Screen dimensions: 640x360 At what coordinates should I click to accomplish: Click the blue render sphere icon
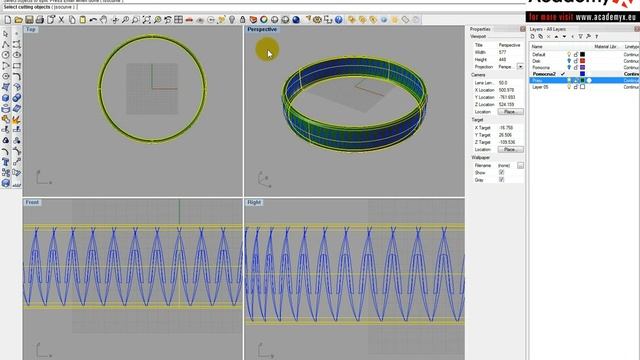click(x=296, y=20)
